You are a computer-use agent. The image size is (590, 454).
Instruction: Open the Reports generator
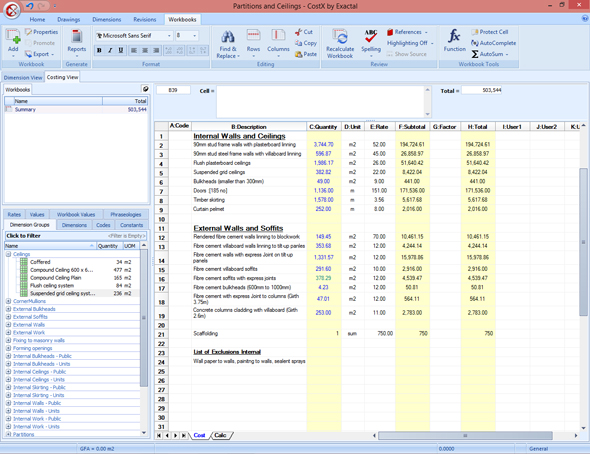tap(77, 41)
